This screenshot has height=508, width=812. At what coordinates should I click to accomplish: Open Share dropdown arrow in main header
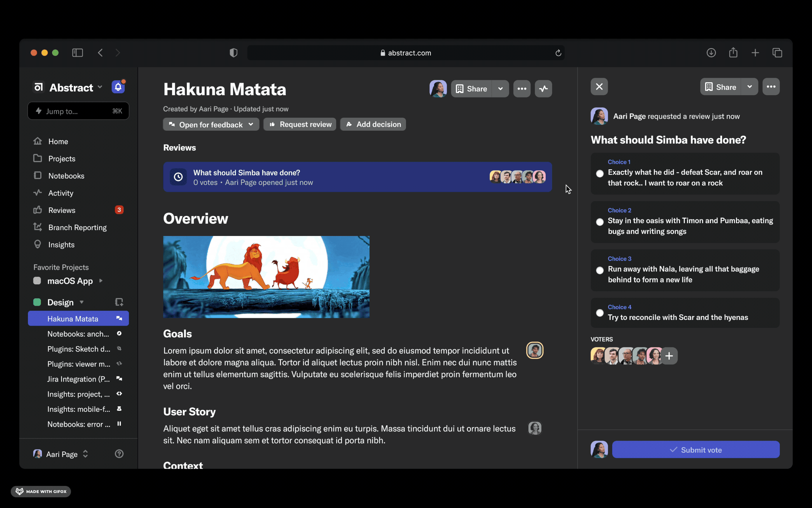click(500, 89)
